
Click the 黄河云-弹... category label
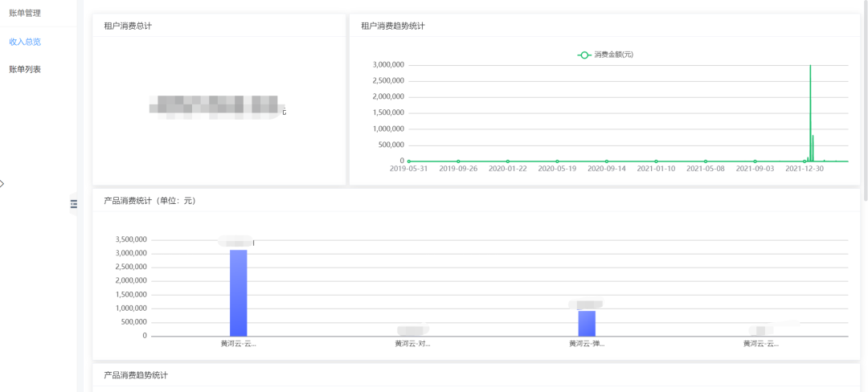pyautogui.click(x=587, y=343)
